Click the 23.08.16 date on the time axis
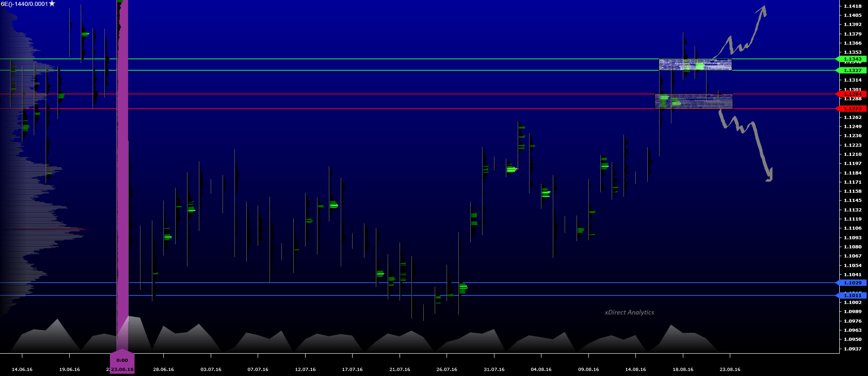Screen dimensions: 868x376 pos(730,369)
